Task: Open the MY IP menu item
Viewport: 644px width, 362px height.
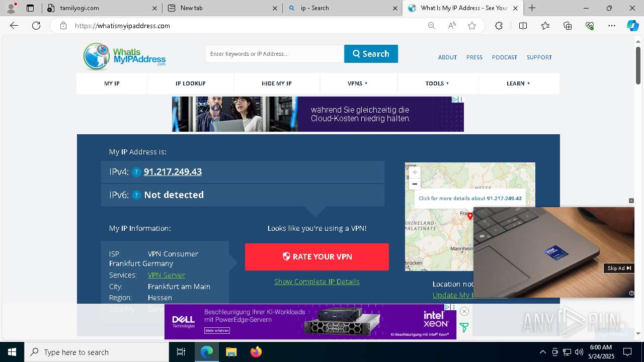Action: (112, 83)
